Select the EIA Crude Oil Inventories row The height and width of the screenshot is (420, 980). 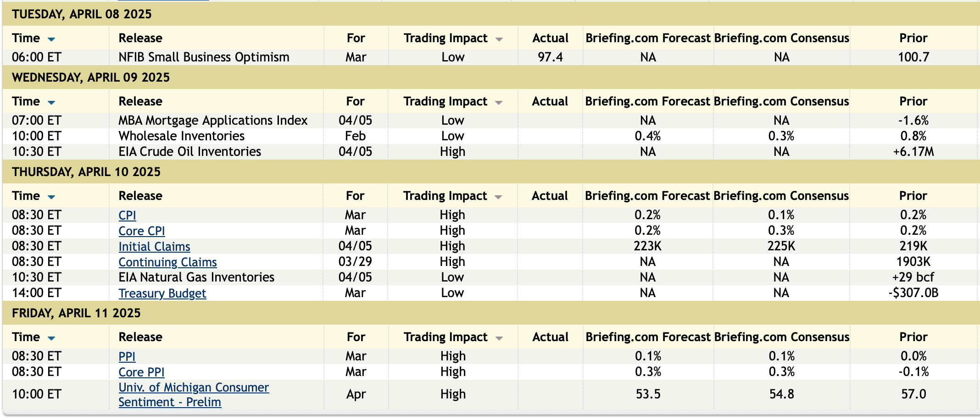pyautogui.click(x=189, y=152)
